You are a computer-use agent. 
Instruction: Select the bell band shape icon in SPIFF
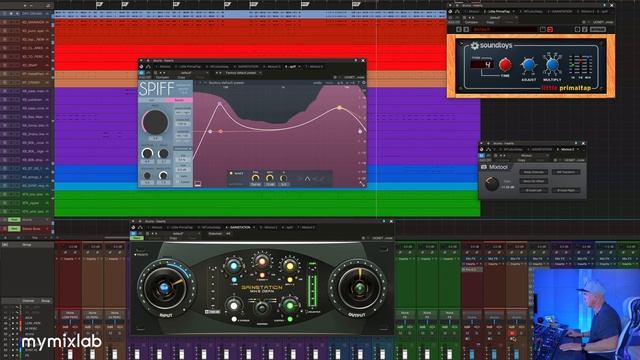(307, 179)
